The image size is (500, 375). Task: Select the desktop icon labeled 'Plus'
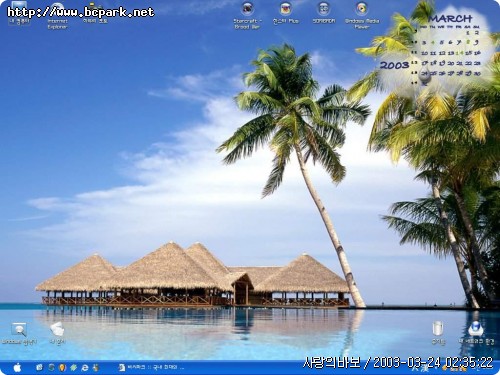[286, 13]
